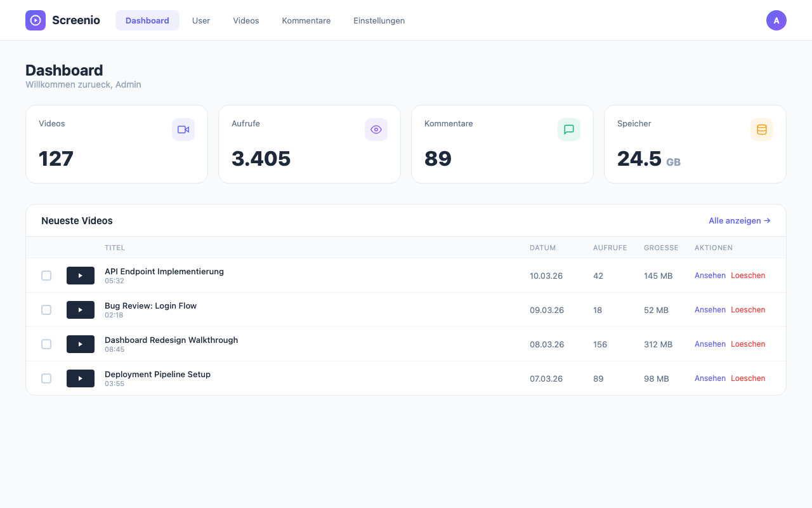
Task: Check the Deployment Pipeline Setup checkbox
Action: [x=46, y=378]
